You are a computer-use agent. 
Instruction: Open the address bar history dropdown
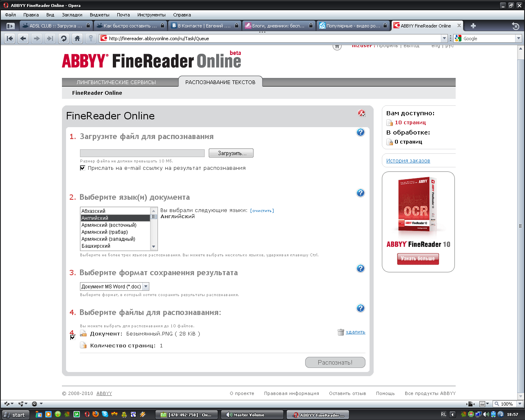[444, 39]
